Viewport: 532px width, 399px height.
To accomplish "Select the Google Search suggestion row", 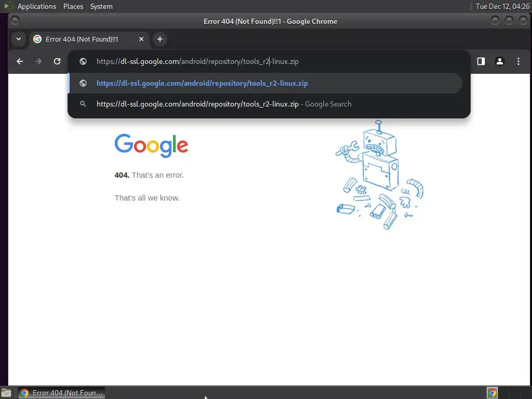I will (265, 104).
